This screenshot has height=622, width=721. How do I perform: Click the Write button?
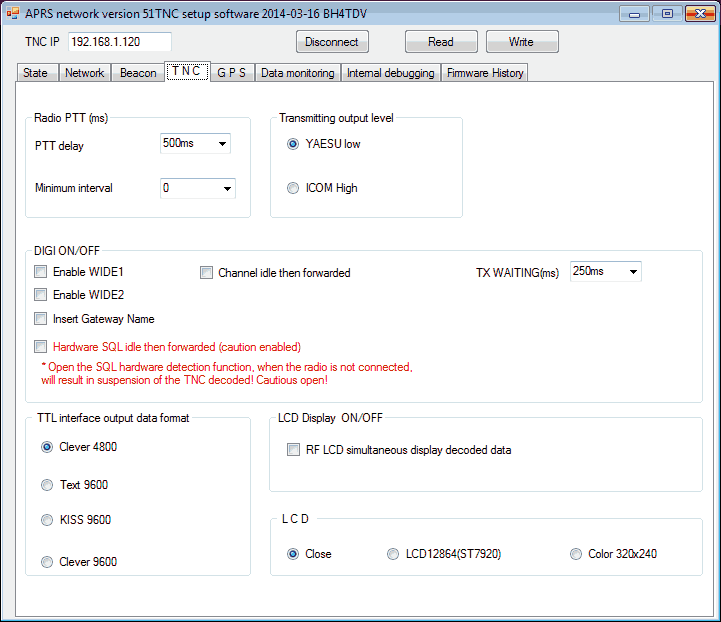521,42
